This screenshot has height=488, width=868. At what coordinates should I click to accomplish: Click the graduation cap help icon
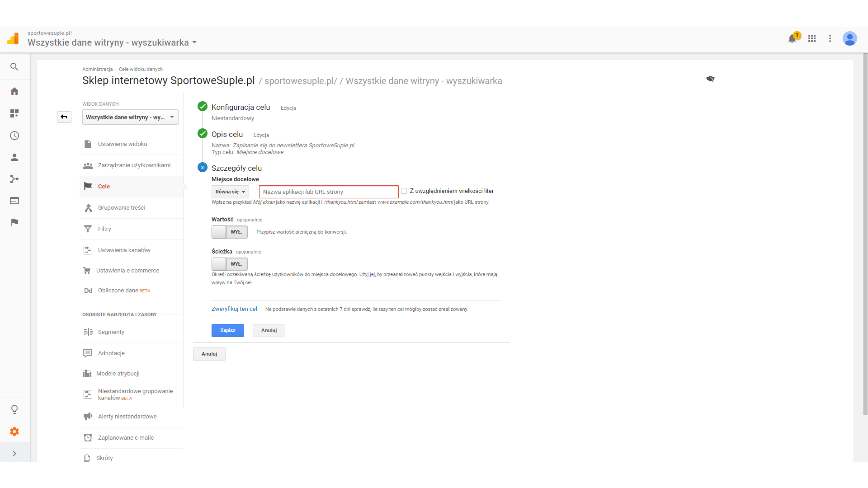click(710, 79)
